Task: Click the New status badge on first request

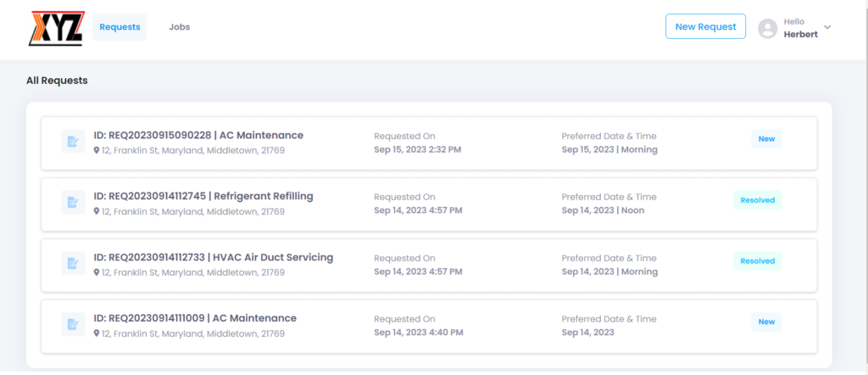Action: (766, 139)
